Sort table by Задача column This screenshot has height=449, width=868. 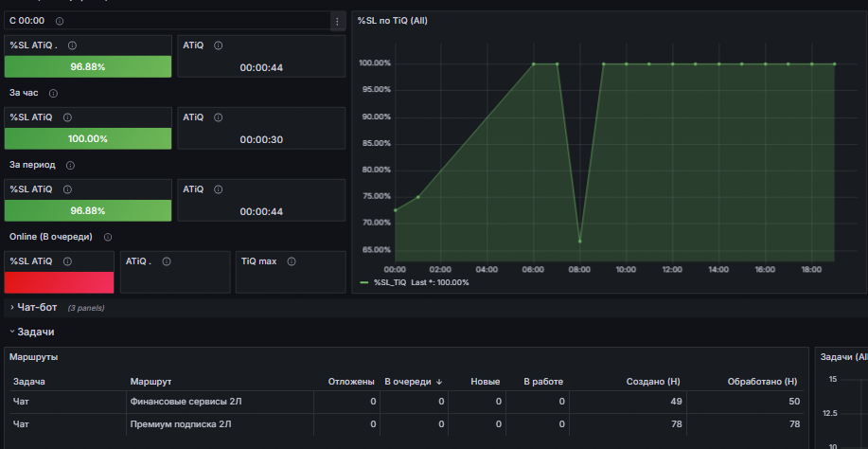tap(28, 382)
